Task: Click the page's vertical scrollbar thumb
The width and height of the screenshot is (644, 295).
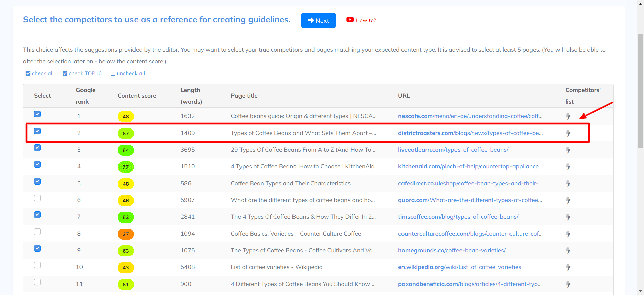Action: pos(640,91)
